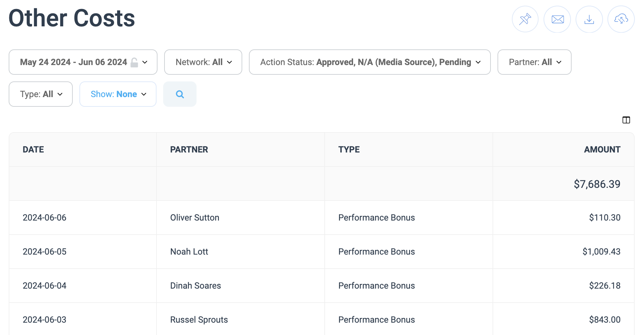Open the Type: All dropdown
The image size is (644, 335).
(x=41, y=94)
